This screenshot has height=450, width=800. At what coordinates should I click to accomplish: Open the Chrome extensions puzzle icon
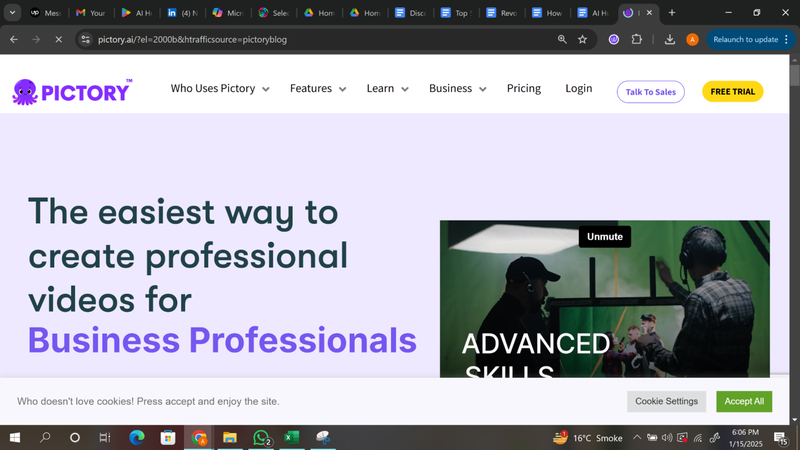point(637,39)
